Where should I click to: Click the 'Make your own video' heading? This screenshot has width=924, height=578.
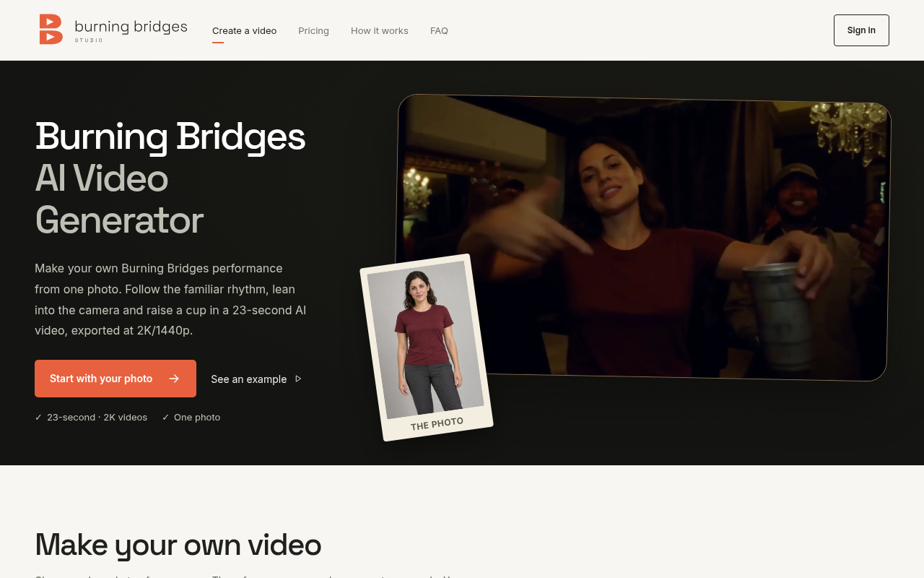coord(178,545)
